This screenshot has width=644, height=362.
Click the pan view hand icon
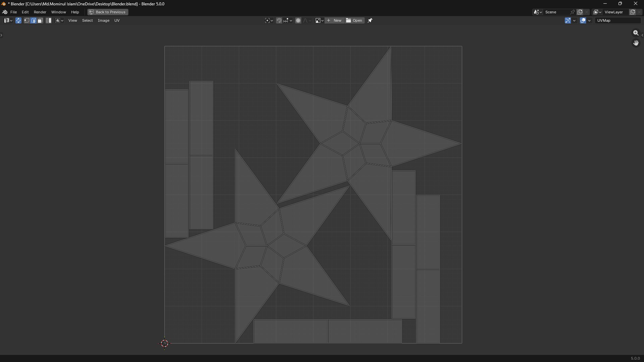coord(636,43)
